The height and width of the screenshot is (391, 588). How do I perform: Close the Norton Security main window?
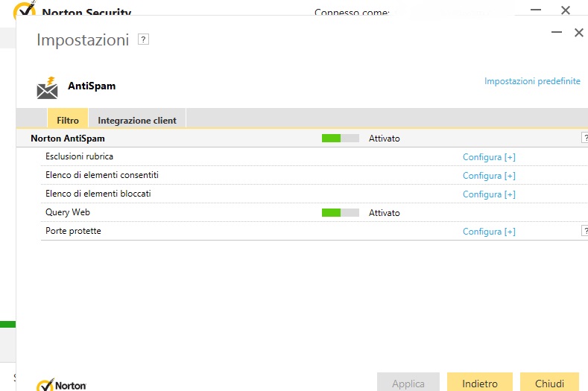point(566,10)
